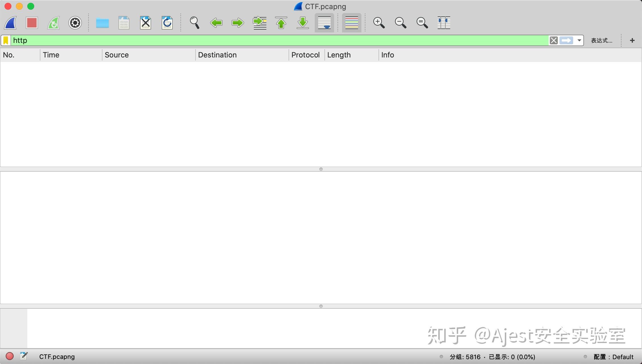
Task: Click the expert information red circle
Action: (10, 356)
